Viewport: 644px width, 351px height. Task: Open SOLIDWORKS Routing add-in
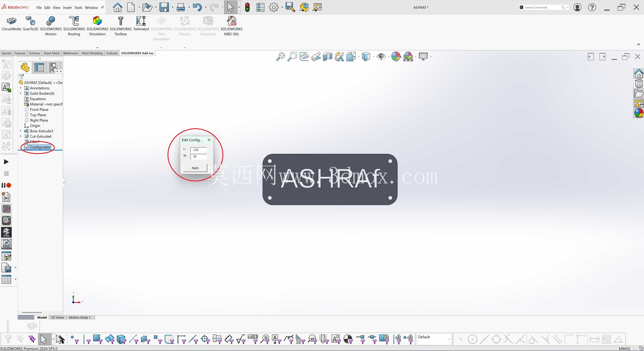click(x=74, y=26)
